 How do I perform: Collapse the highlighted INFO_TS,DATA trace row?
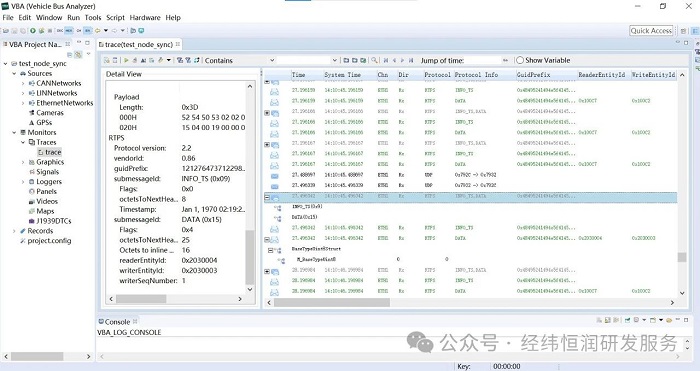[267, 197]
